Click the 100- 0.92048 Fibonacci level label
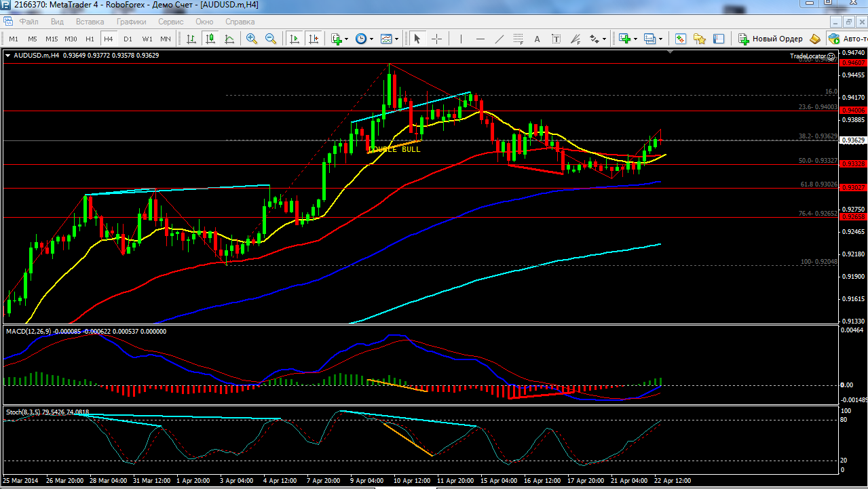The height and width of the screenshot is (489, 868). point(818,261)
